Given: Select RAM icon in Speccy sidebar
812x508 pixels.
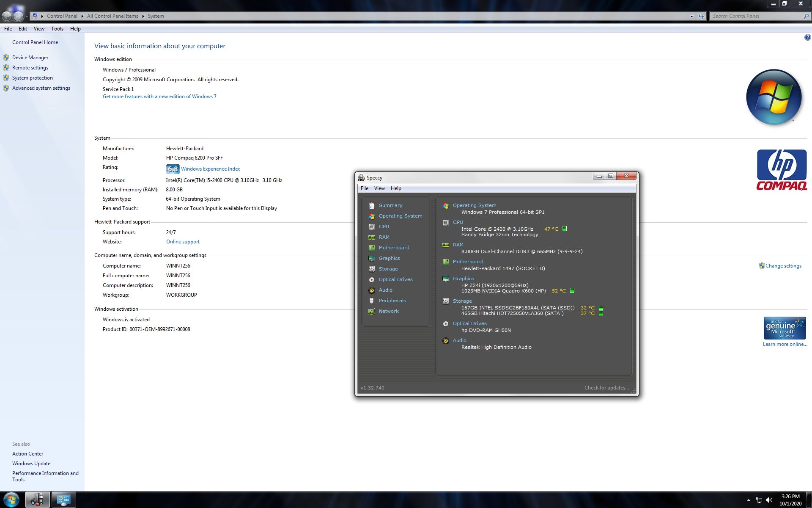Looking at the screenshot, I should (371, 237).
